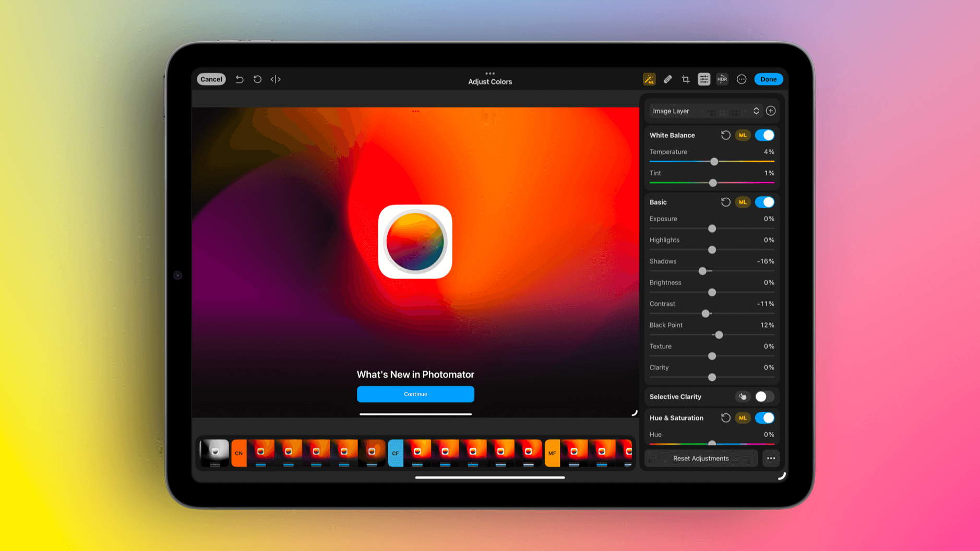Screen dimensions: 980x551
Task: Apply ML to White Balance
Action: coord(743,135)
